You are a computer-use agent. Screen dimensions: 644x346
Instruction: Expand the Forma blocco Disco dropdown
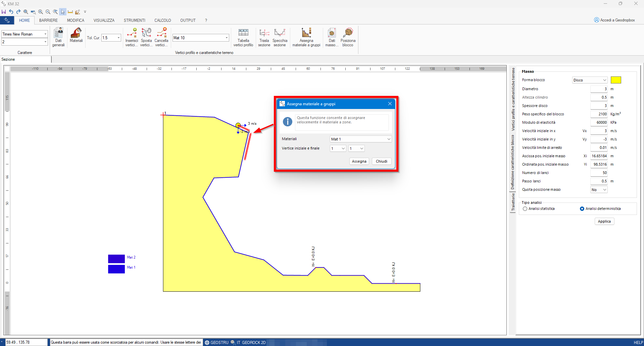(590, 80)
